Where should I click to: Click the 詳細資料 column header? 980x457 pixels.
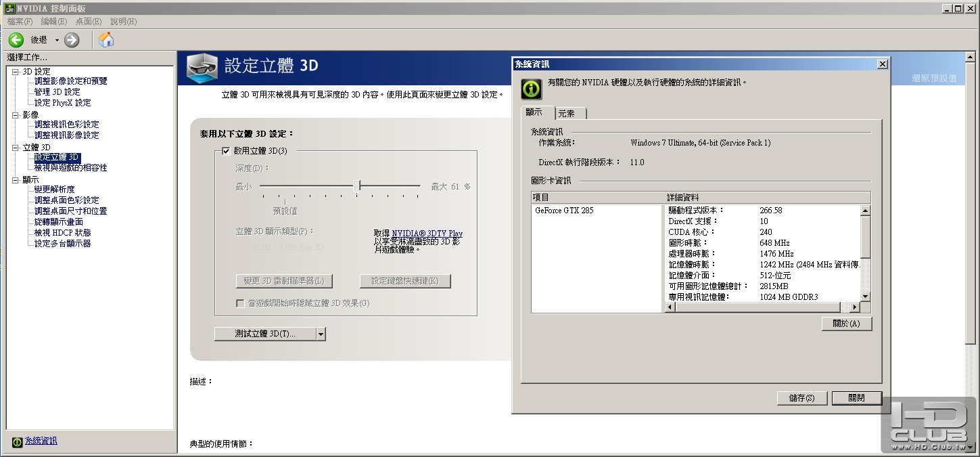point(768,197)
